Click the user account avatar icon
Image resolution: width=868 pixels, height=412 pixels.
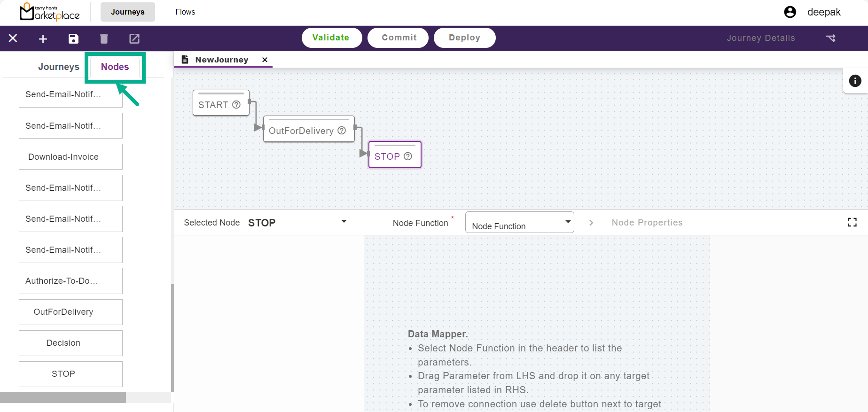click(790, 12)
